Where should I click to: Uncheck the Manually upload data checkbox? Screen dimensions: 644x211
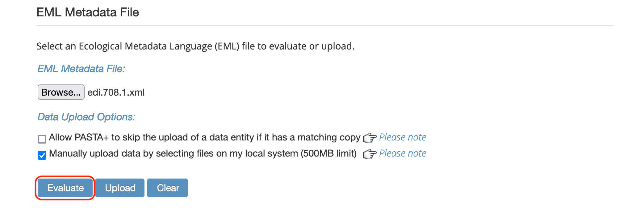[x=42, y=155]
